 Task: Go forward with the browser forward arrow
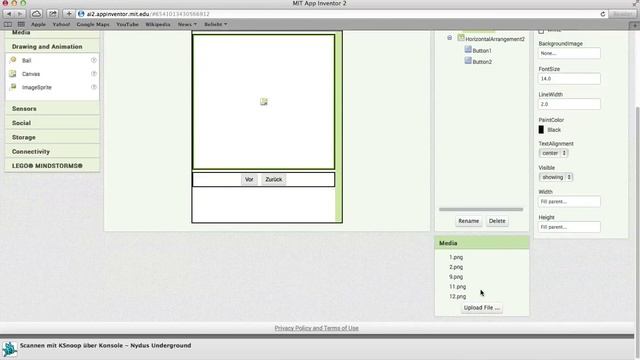coord(20,14)
